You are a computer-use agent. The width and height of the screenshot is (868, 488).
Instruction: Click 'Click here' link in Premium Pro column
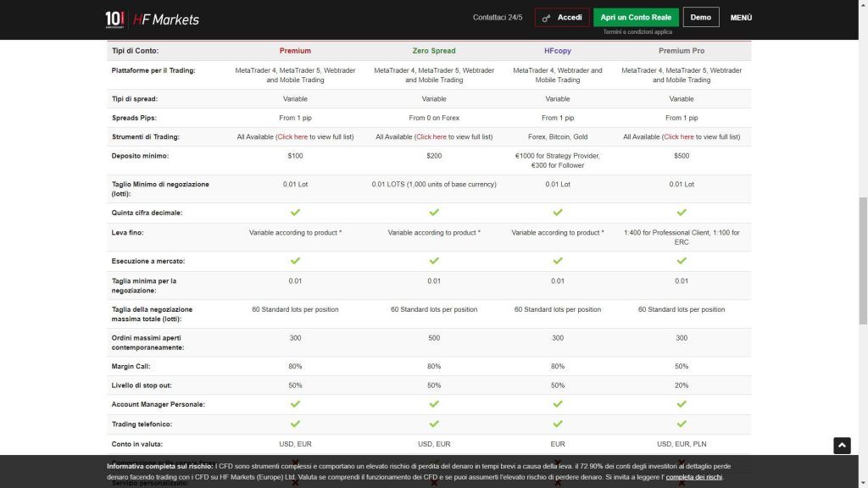click(x=679, y=136)
